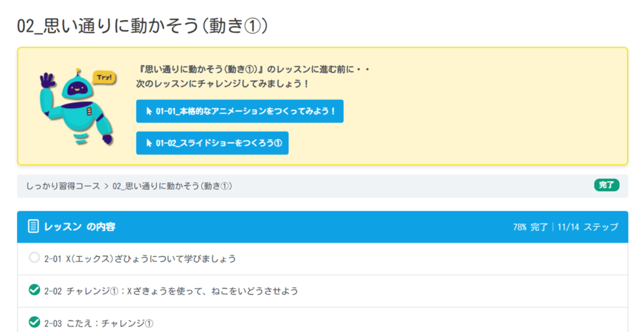
Task: Click the レッスン の内容 header title
Action: [80, 226]
